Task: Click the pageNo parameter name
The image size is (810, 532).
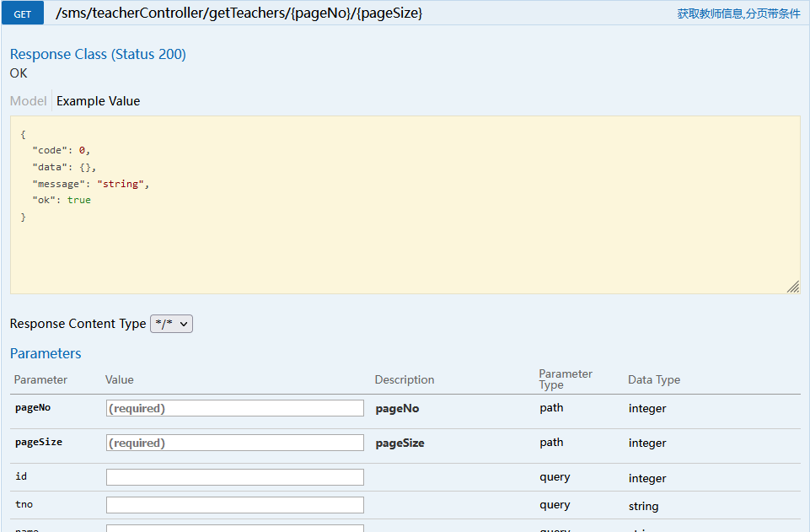Action: 33,407
